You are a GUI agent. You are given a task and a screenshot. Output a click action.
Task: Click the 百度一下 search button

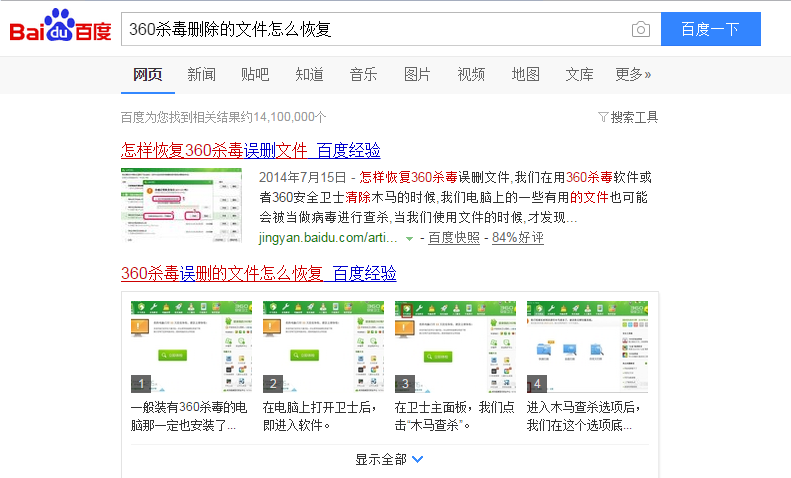pos(710,29)
